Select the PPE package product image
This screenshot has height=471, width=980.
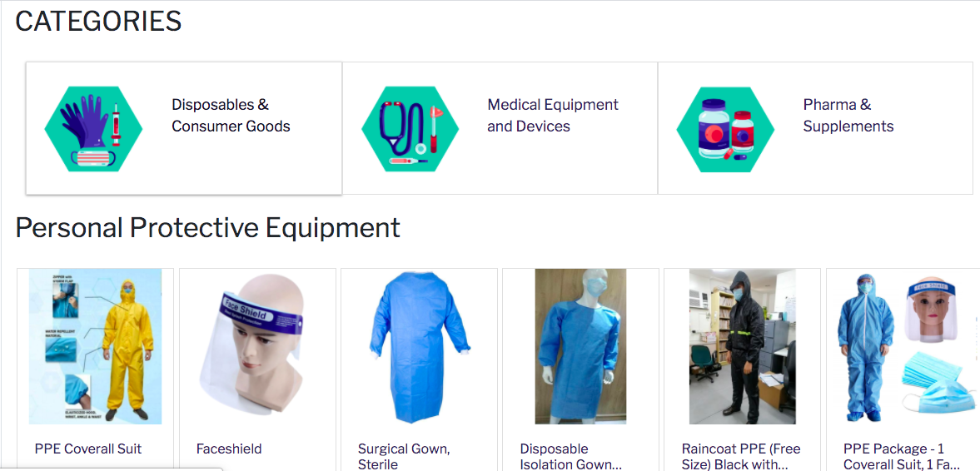pyautogui.click(x=905, y=347)
